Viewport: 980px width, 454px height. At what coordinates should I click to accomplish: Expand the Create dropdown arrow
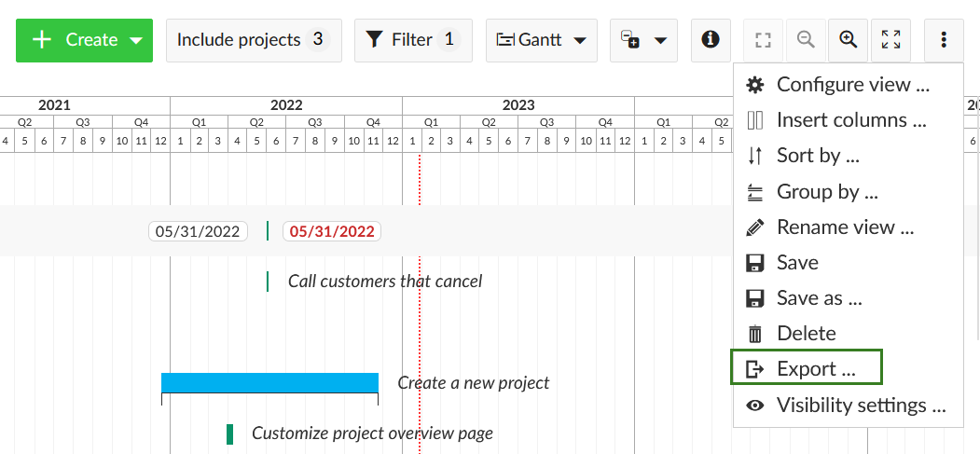136,40
